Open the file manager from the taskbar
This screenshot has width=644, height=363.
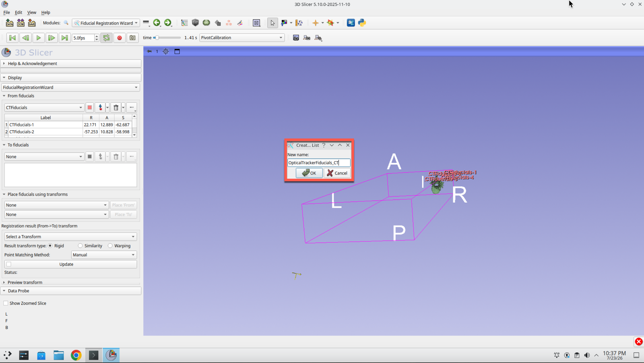[59, 355]
